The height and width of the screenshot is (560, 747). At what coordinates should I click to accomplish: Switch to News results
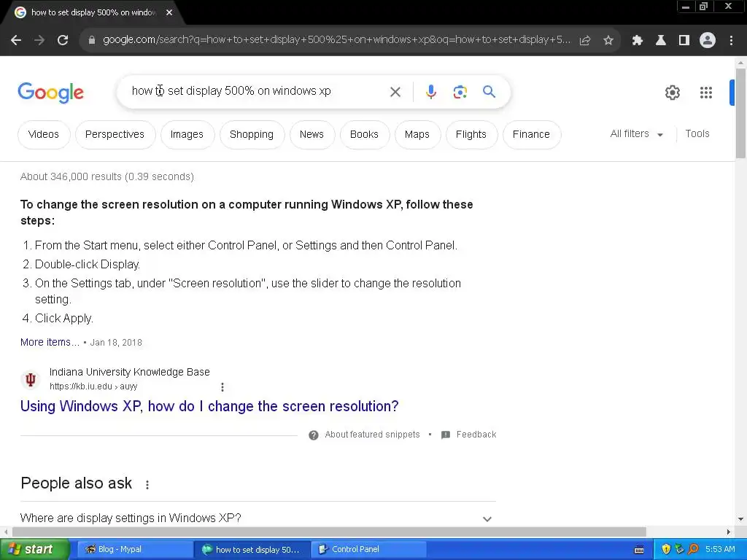[311, 135]
